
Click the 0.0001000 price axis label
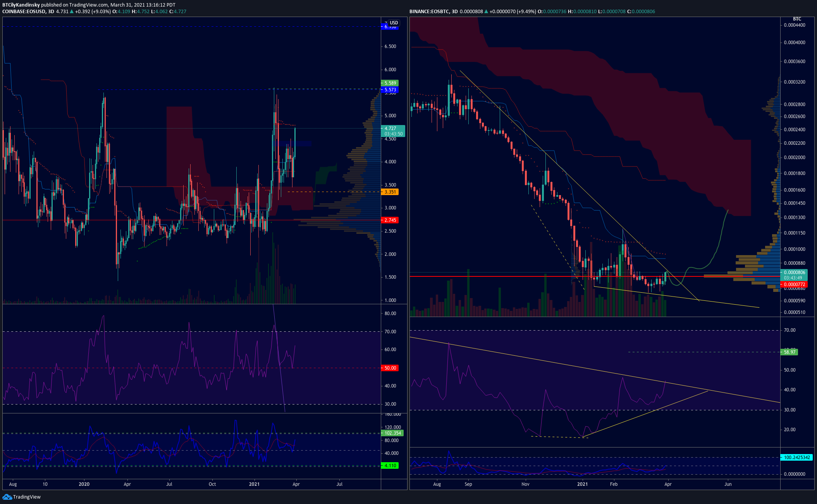(x=795, y=249)
